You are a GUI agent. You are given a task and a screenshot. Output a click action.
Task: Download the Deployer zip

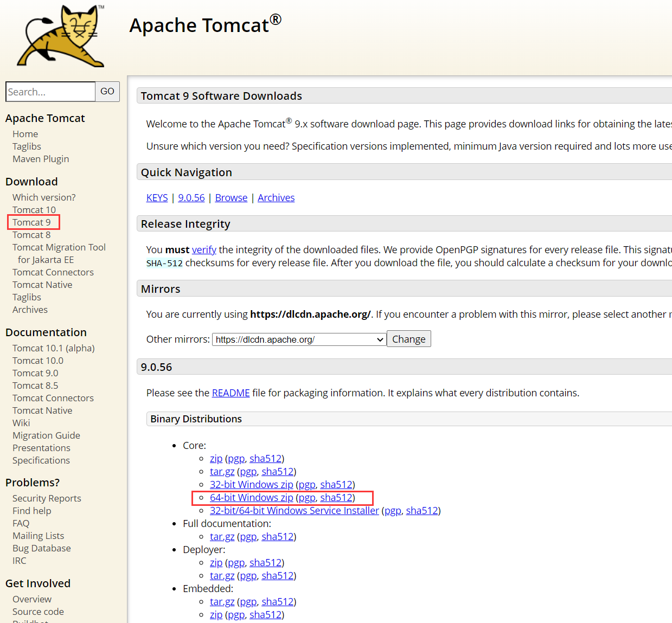(x=216, y=563)
